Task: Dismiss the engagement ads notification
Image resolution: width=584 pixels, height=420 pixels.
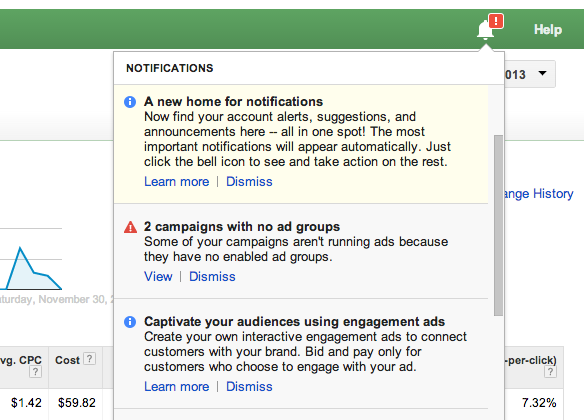Action: tap(249, 386)
